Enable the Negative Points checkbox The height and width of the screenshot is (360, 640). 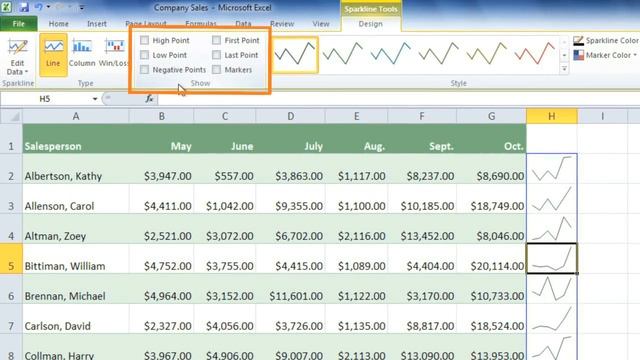144,69
